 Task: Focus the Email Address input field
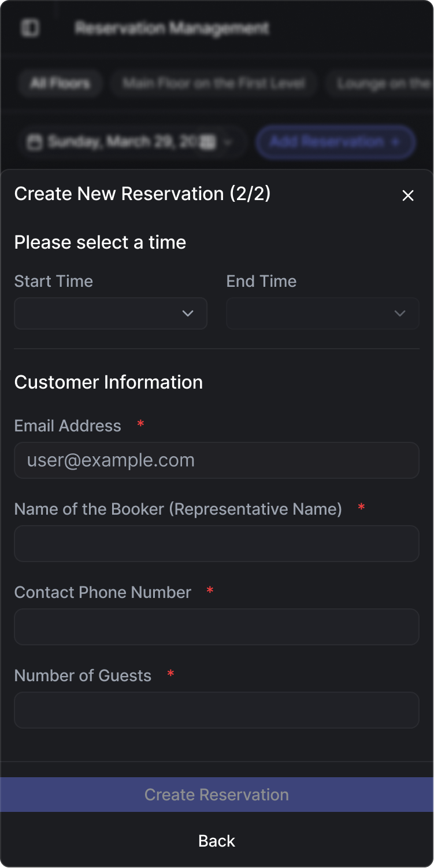coord(217,460)
